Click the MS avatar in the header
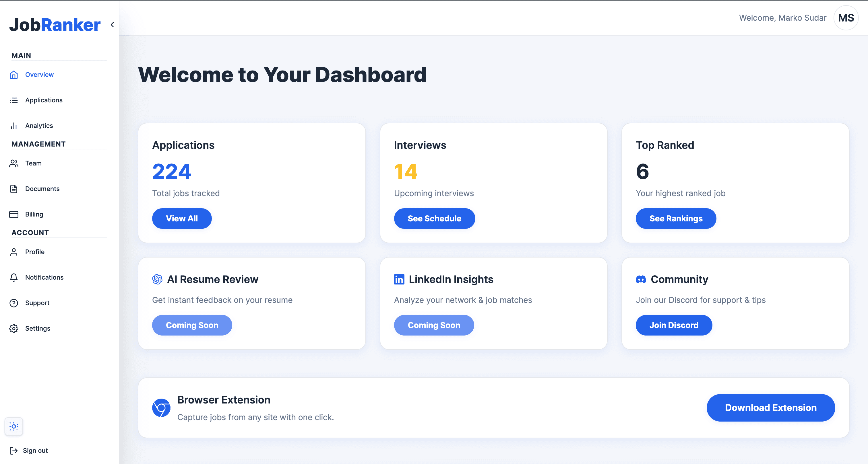The image size is (868, 464). pyautogui.click(x=846, y=17)
